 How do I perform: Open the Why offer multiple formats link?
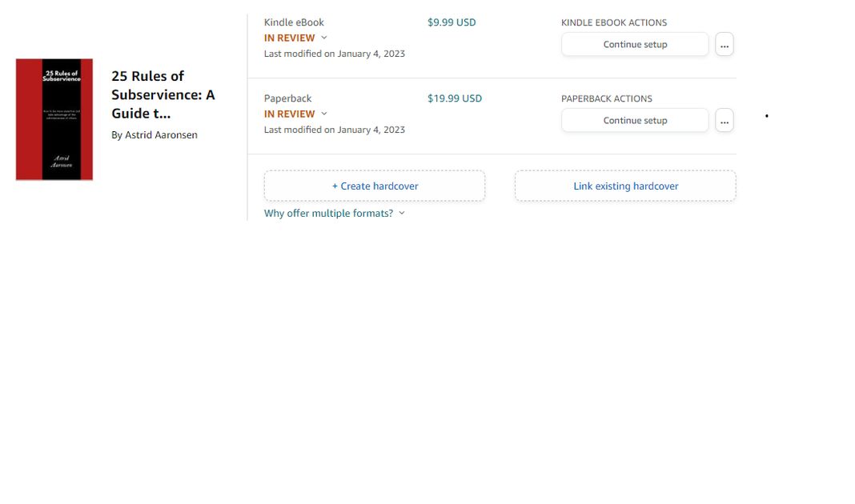point(328,214)
